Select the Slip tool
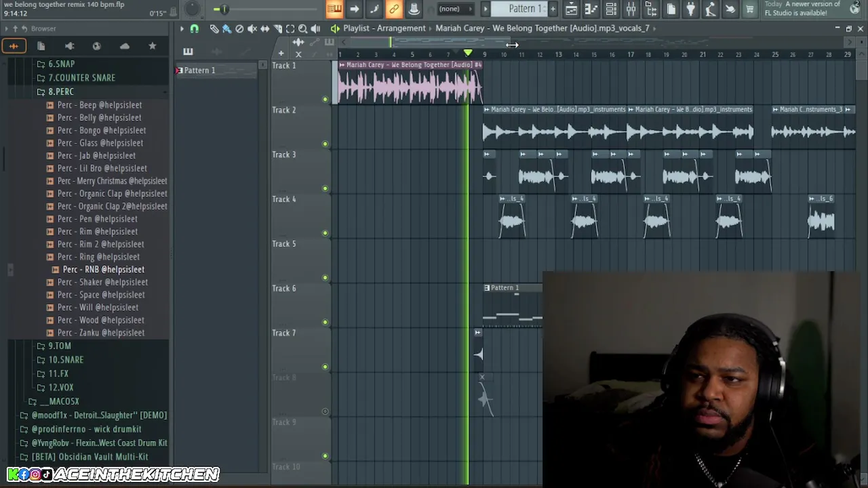The image size is (868, 488). [265, 28]
